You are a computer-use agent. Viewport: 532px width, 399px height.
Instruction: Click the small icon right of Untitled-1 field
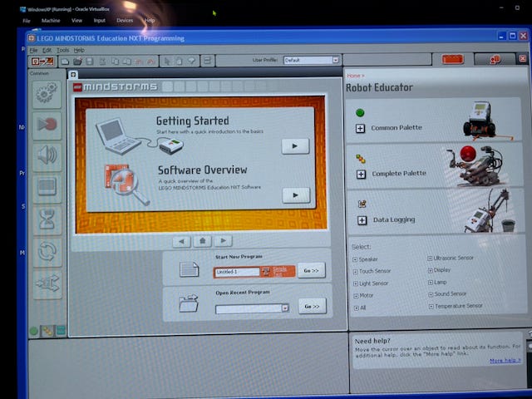(x=266, y=272)
